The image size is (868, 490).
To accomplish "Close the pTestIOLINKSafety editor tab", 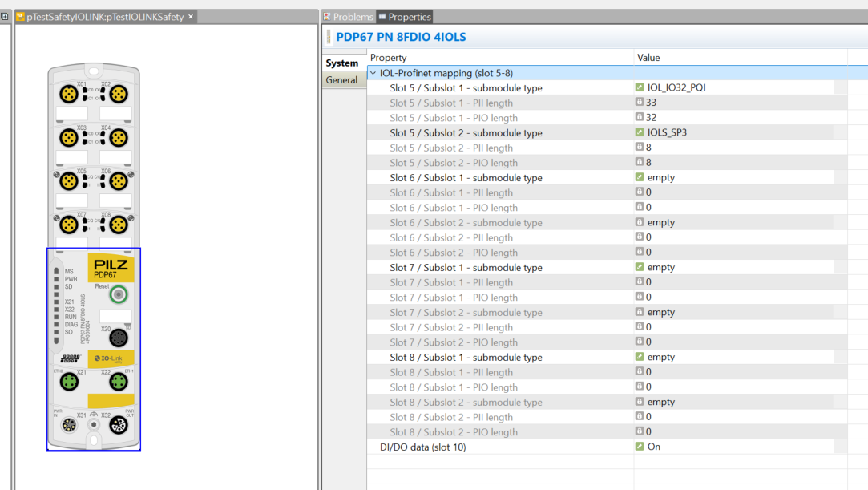I will point(191,17).
